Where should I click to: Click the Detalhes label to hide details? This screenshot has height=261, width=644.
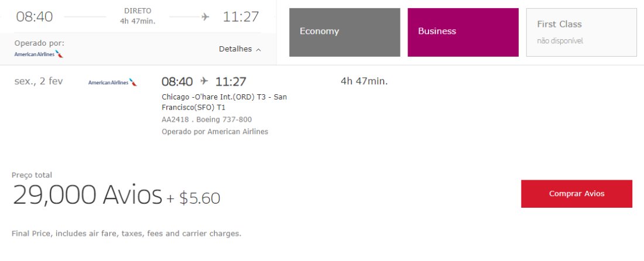(235, 49)
